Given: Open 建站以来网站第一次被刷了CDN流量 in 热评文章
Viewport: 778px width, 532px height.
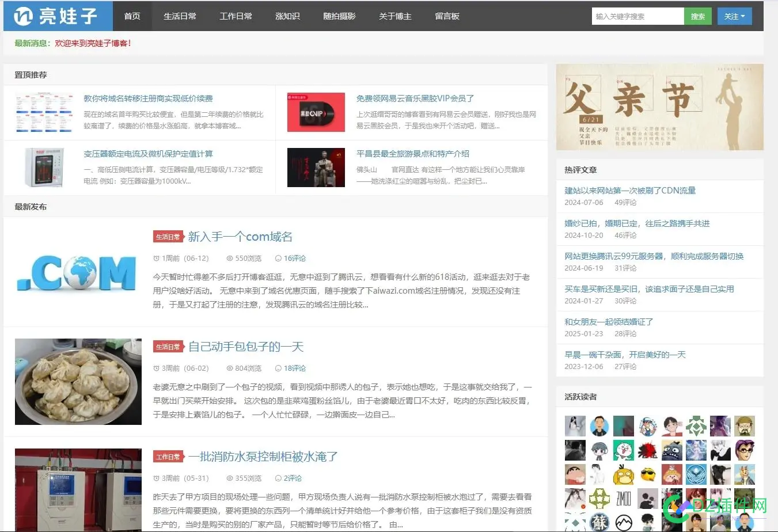Looking at the screenshot, I should point(629,190).
